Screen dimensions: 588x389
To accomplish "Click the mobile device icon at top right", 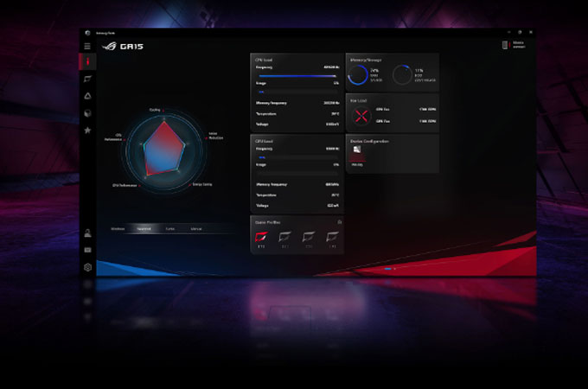I will [505, 45].
